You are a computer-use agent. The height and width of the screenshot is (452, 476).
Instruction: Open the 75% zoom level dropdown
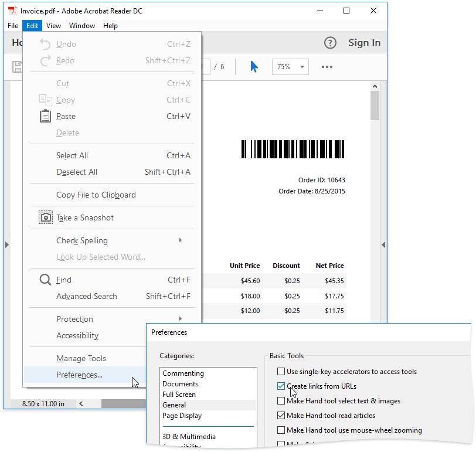pyautogui.click(x=290, y=67)
